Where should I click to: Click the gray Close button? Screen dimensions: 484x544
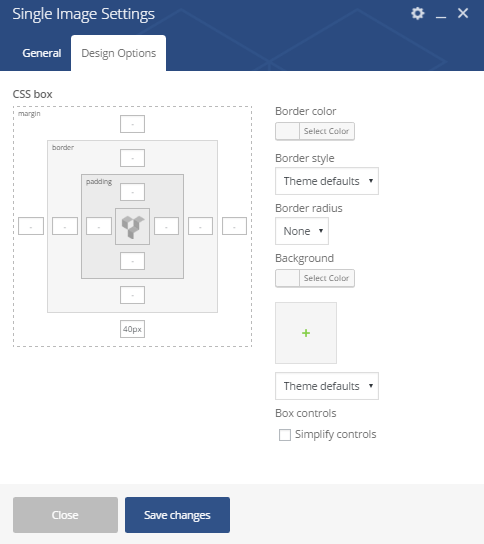tap(65, 515)
